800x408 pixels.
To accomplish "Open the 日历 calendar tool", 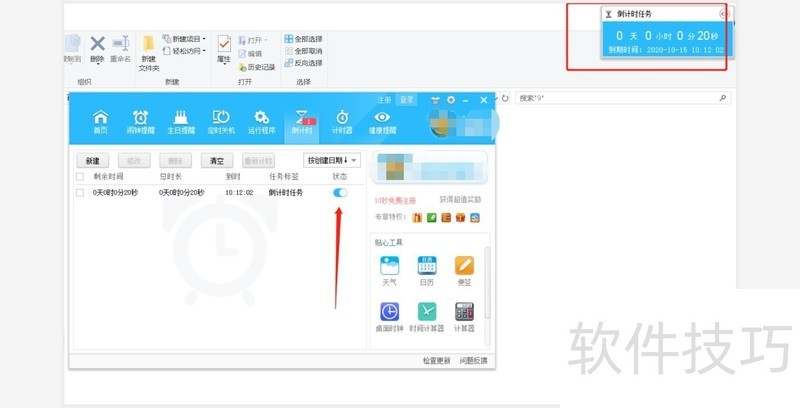I will click(427, 271).
